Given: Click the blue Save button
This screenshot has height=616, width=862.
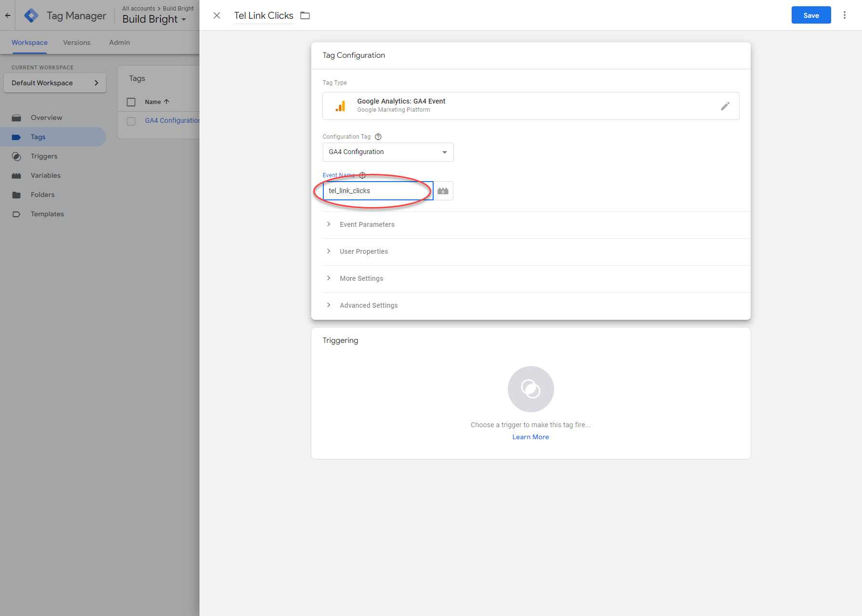Looking at the screenshot, I should tap(811, 15).
